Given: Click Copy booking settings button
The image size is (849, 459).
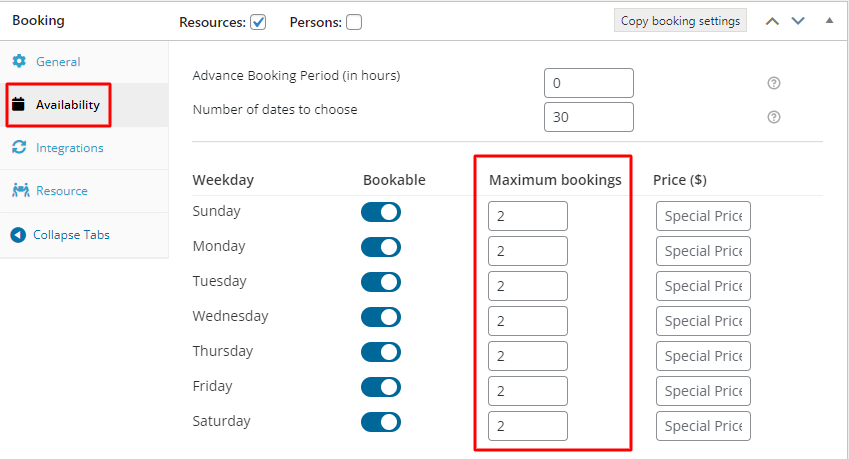Looking at the screenshot, I should [x=680, y=21].
